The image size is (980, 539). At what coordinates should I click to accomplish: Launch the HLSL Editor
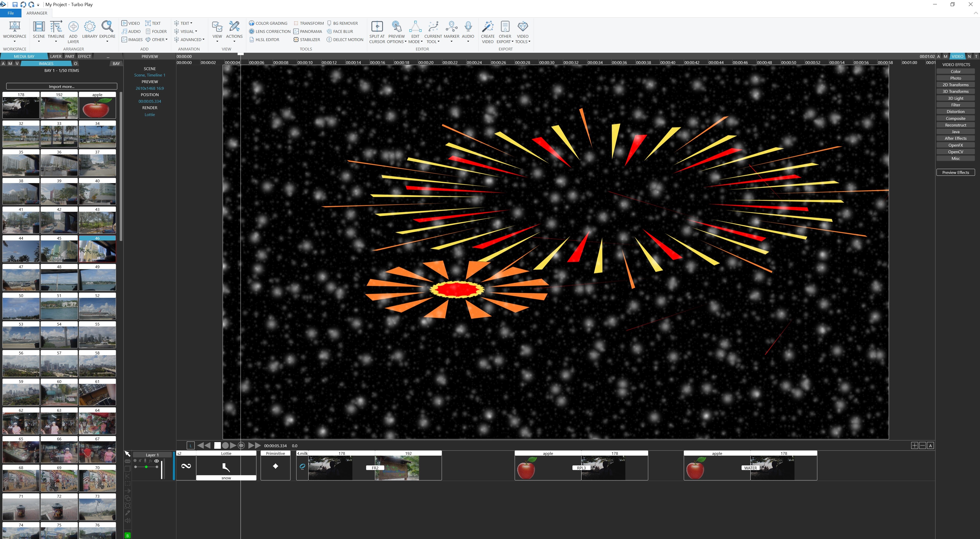266,39
